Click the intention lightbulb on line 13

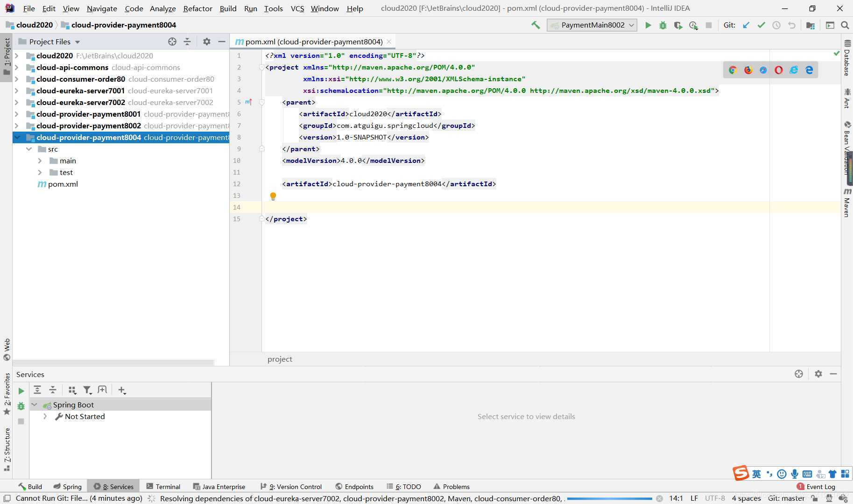[x=273, y=196]
